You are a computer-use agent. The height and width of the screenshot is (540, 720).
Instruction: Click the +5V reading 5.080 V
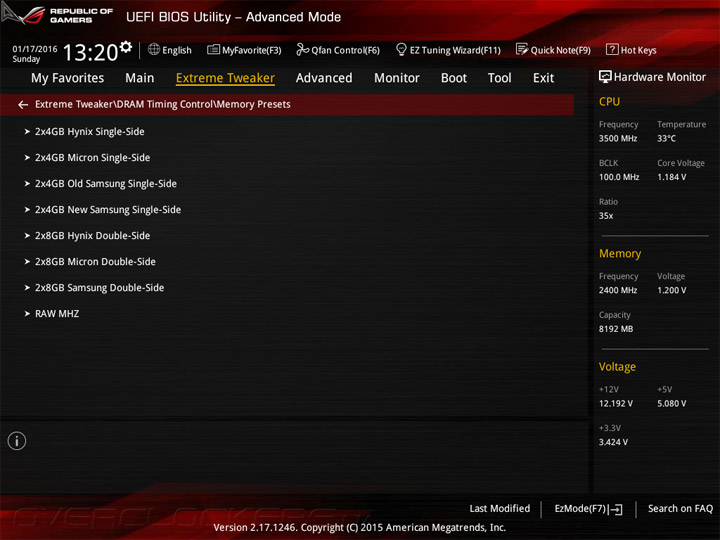[x=672, y=404]
